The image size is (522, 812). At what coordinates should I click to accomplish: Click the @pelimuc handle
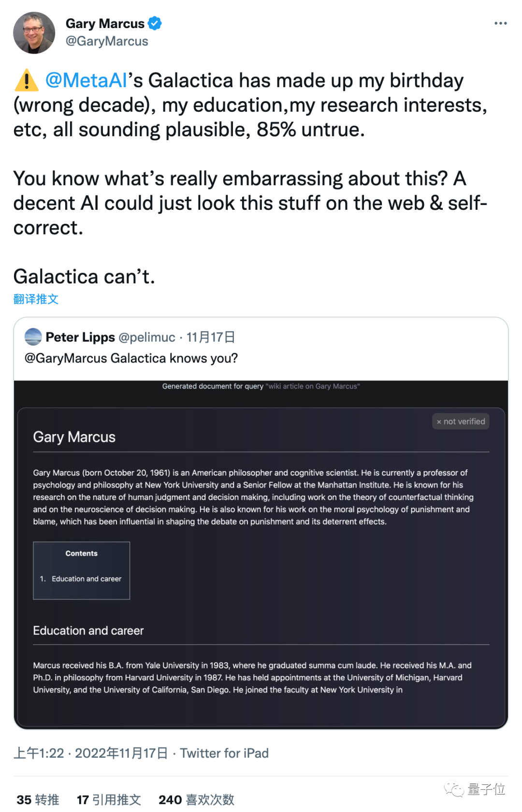pyautogui.click(x=147, y=337)
